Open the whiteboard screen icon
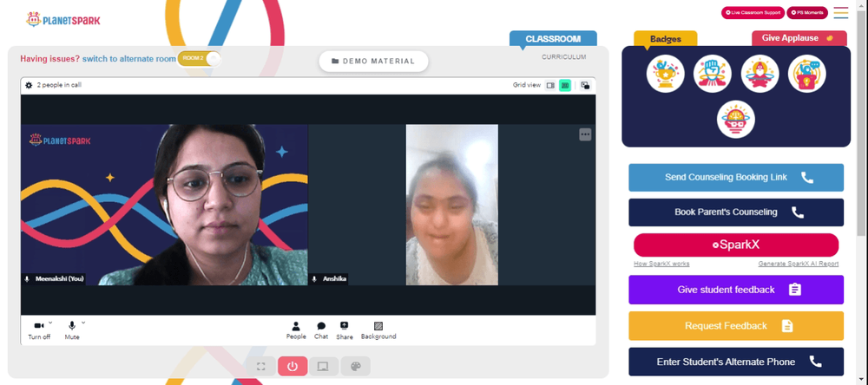This screenshot has width=868, height=385. point(323,366)
